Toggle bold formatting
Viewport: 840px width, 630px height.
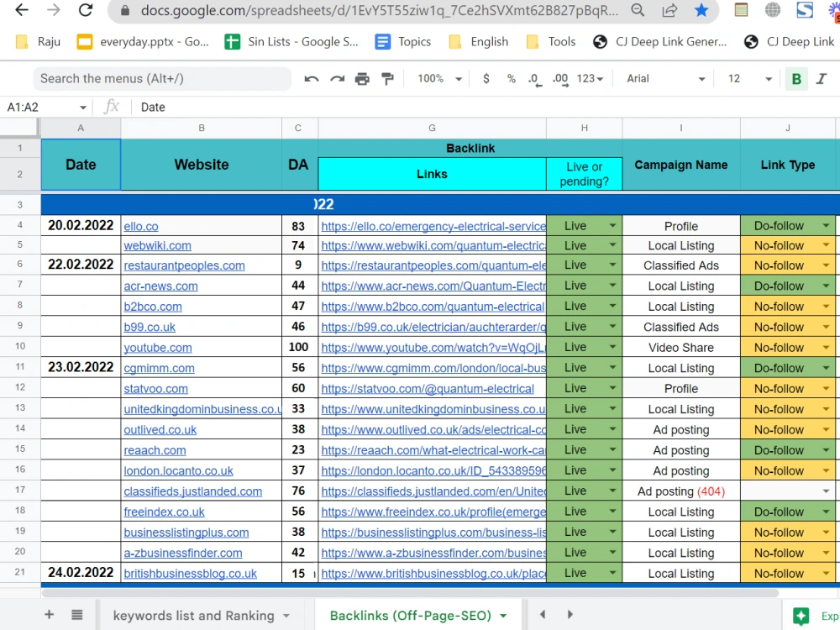click(796, 79)
